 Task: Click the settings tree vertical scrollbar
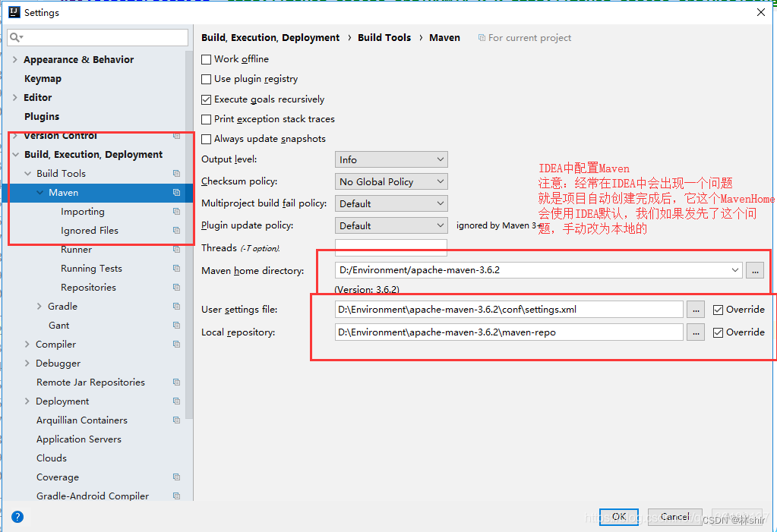point(189,235)
